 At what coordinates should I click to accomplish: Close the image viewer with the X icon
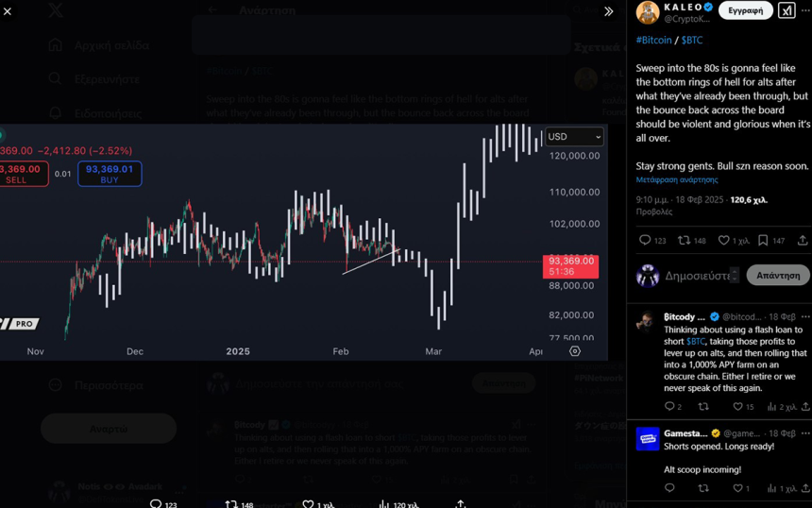[8, 11]
